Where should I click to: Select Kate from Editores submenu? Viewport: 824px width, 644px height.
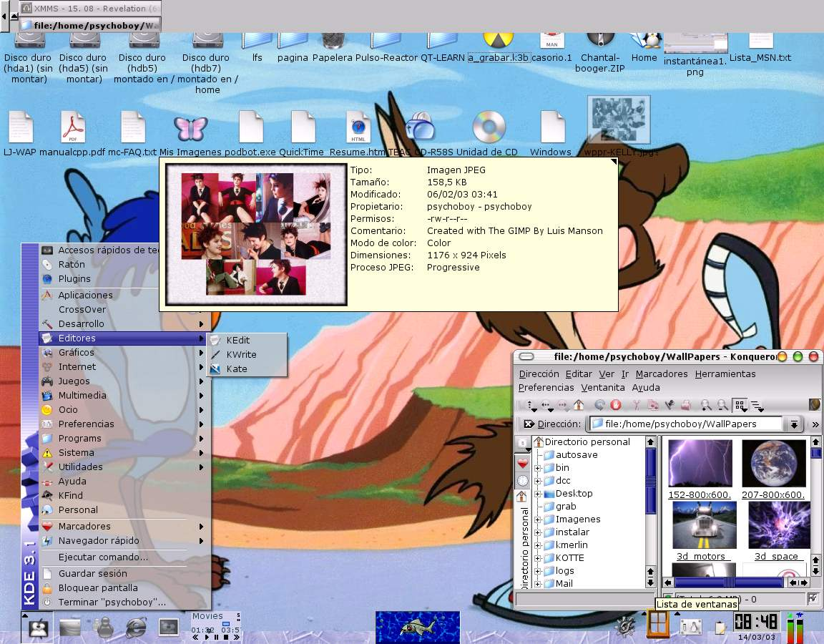247,369
